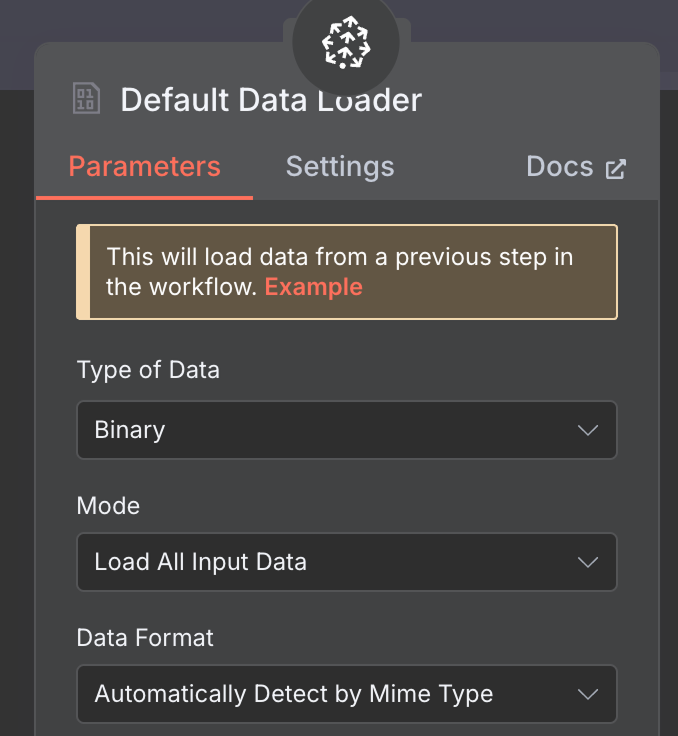
Task: Switch to the Settings tab
Action: pos(340,166)
